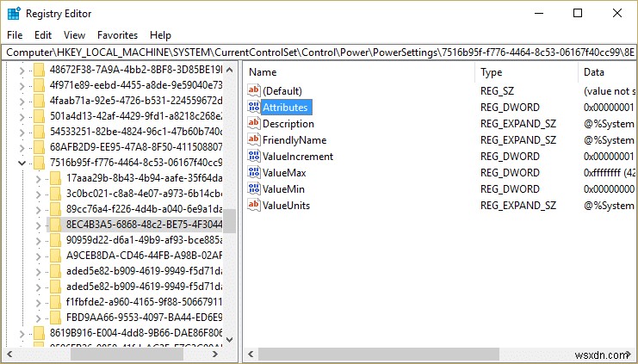Click the folder icon of key 8EC4B3A5-6868
The width and height of the screenshot is (638, 364).
pos(57,223)
